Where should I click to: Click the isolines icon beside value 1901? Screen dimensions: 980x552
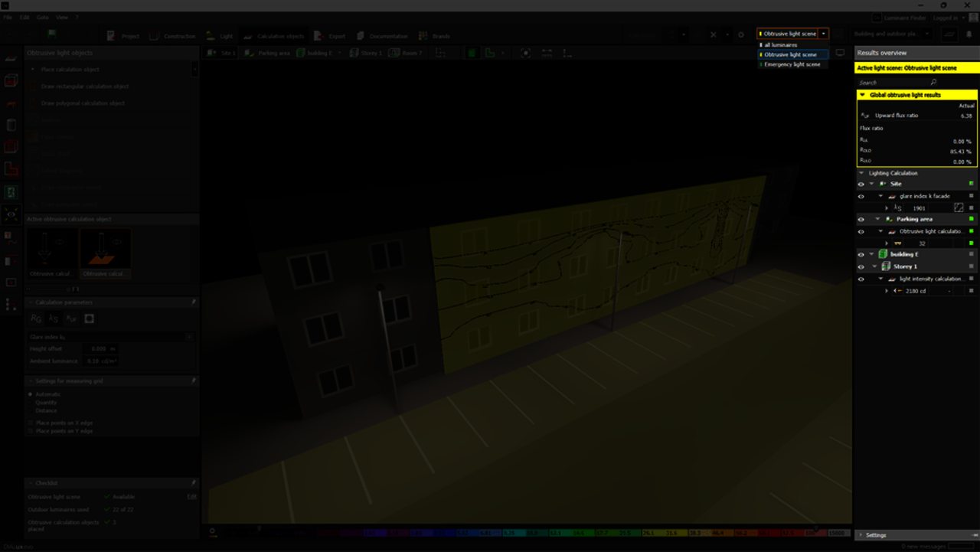click(x=958, y=207)
